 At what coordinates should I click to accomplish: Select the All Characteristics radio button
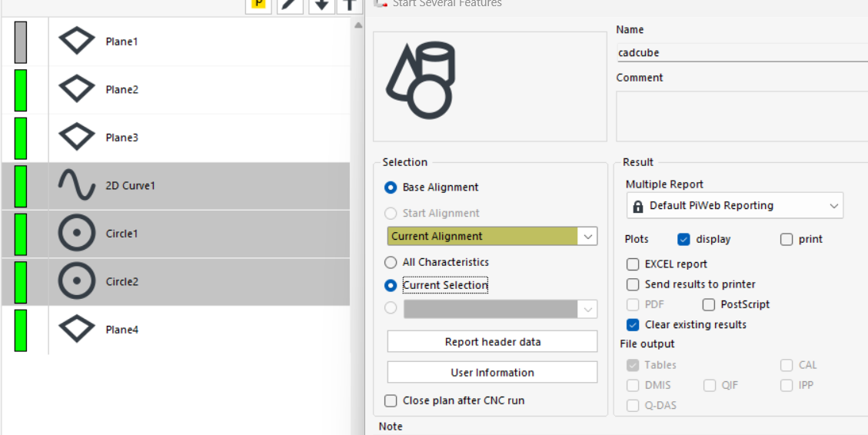[391, 262]
